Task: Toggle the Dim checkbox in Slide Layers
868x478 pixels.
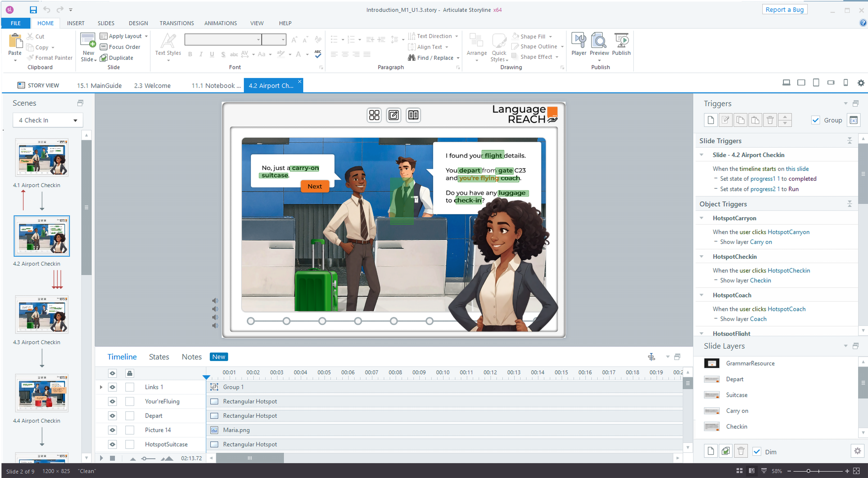Action: pyautogui.click(x=756, y=452)
